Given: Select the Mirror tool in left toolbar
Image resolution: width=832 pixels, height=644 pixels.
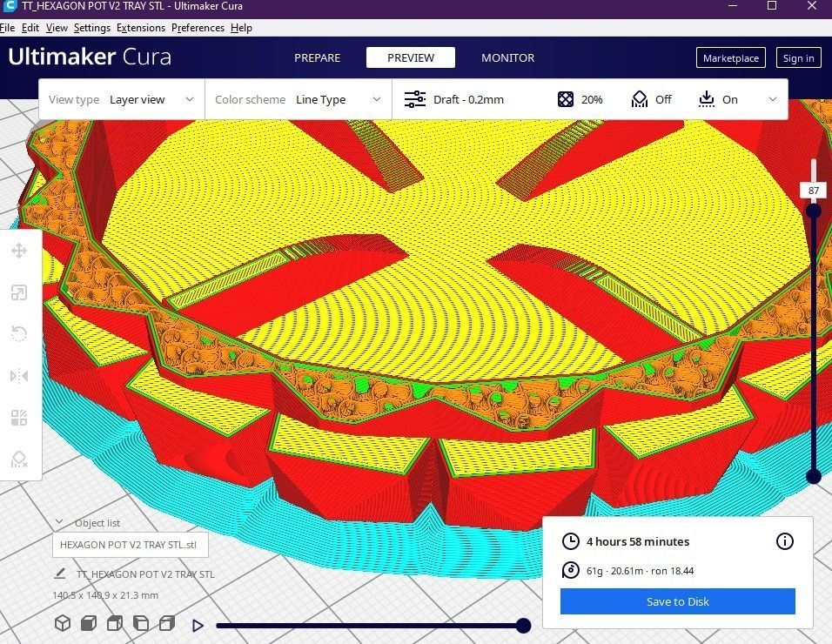Looking at the screenshot, I should tap(19, 376).
